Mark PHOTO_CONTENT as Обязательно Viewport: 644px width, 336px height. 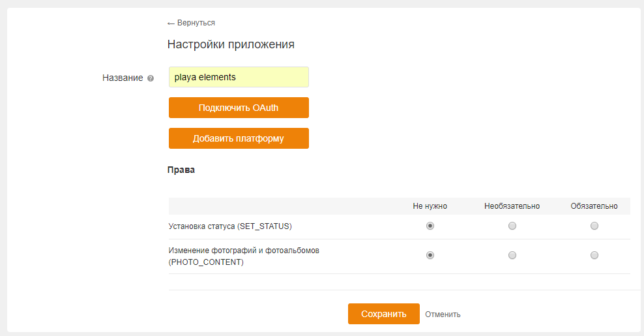coord(594,255)
